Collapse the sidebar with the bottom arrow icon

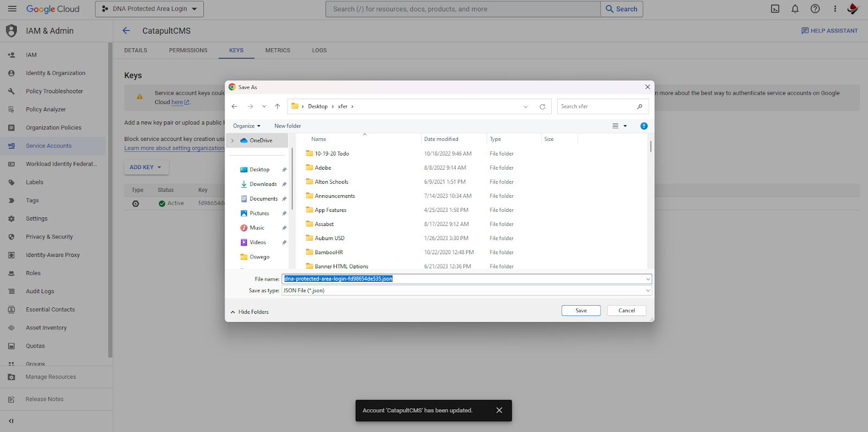[11, 421]
